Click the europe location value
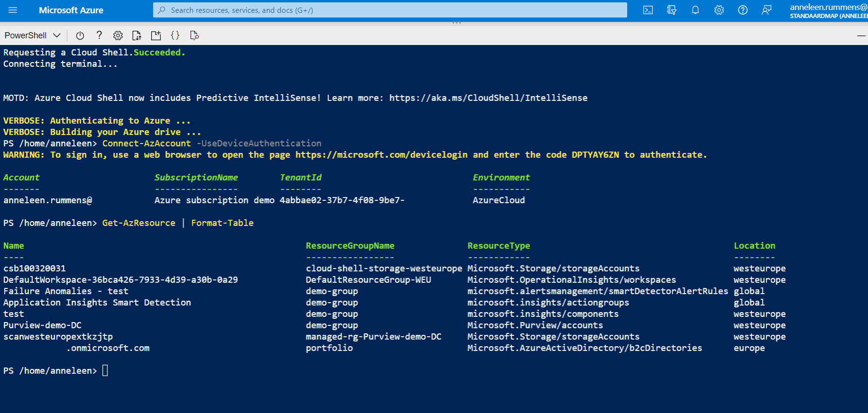 tap(749, 348)
